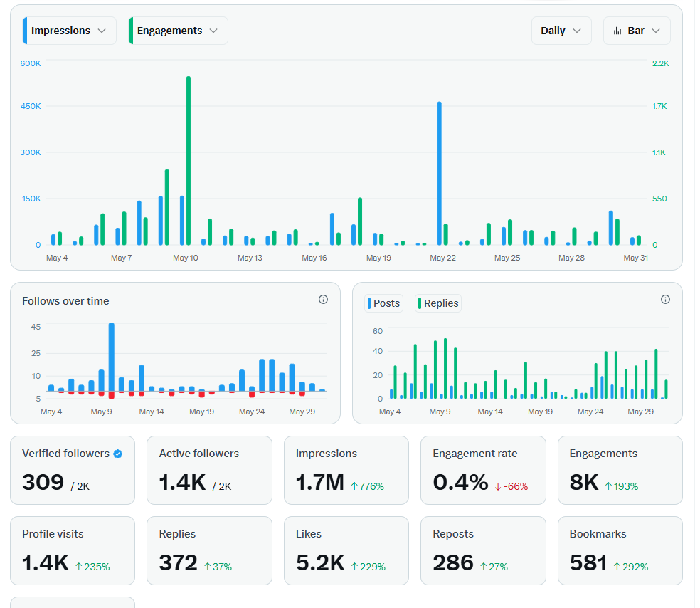Select the Impressions 1.7M card
The height and width of the screenshot is (608, 700).
[346, 471]
